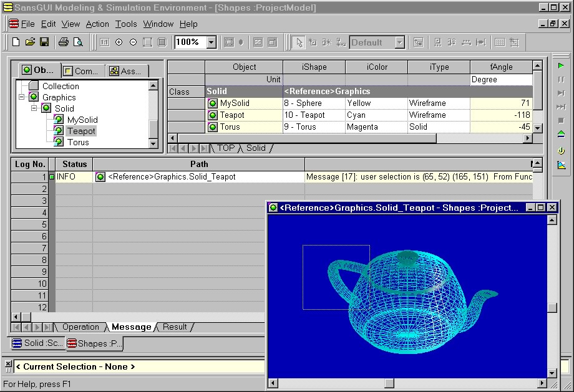Click the zoom in plus icon

tap(119, 42)
